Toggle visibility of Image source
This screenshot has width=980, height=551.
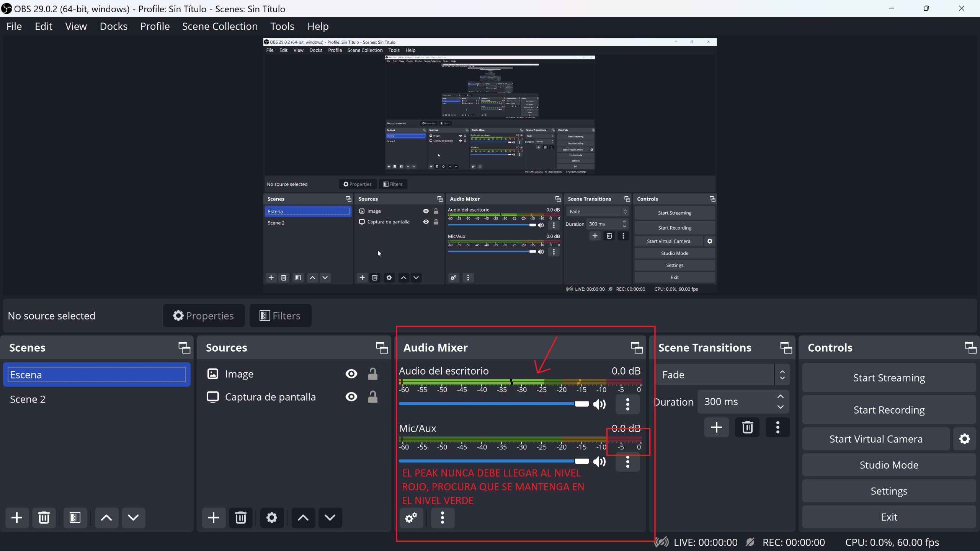click(x=351, y=374)
